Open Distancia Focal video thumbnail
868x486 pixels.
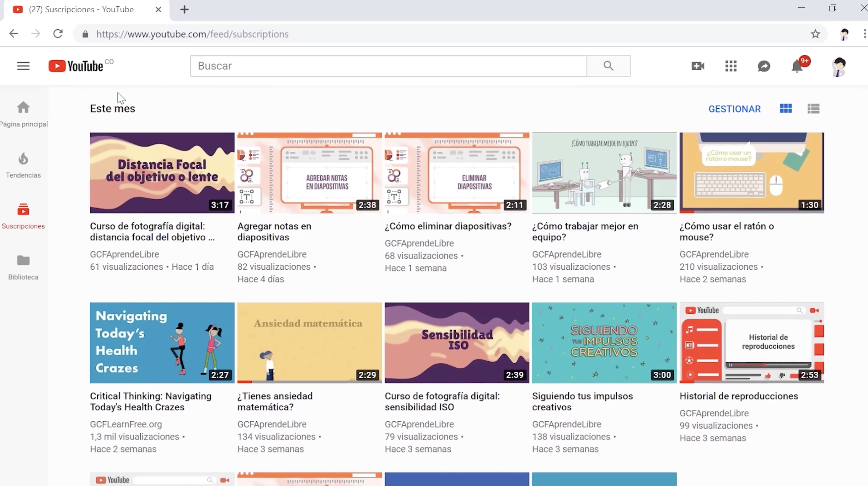(162, 173)
